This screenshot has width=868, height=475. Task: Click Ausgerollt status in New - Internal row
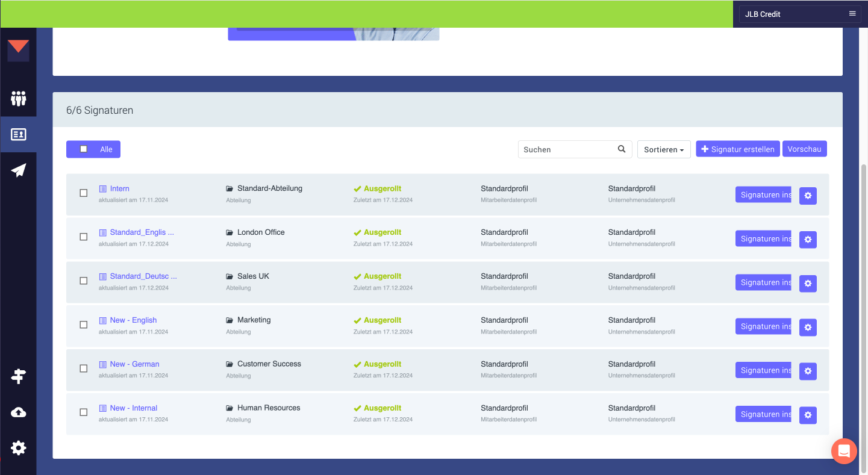click(x=378, y=408)
